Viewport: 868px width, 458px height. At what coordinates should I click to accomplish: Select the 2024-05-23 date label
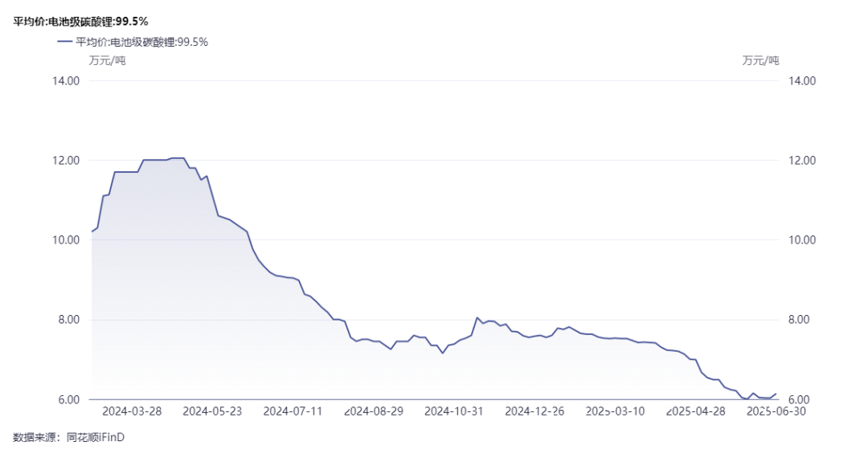[213, 411]
